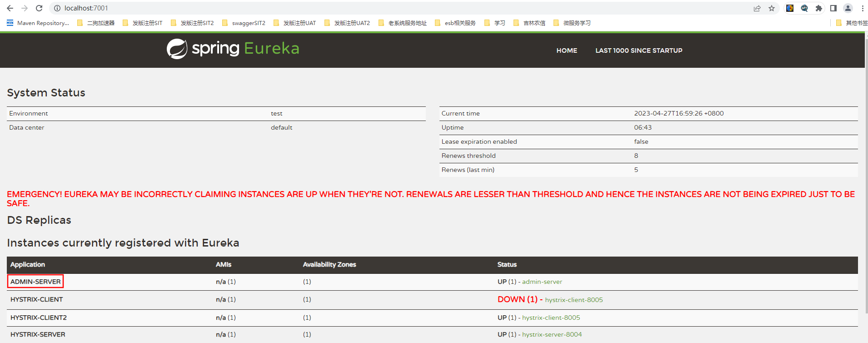Open the esb相关服务 bookmark folder
This screenshot has height=343, width=868.
click(455, 23)
